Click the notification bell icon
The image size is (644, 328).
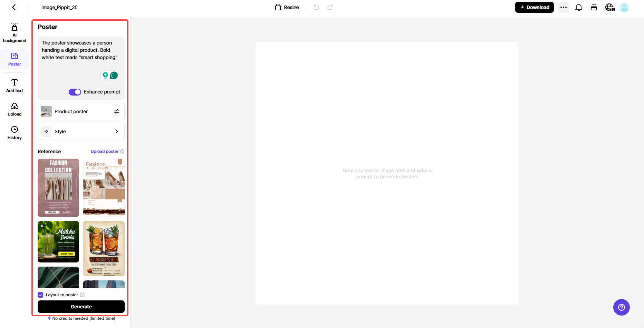(579, 7)
